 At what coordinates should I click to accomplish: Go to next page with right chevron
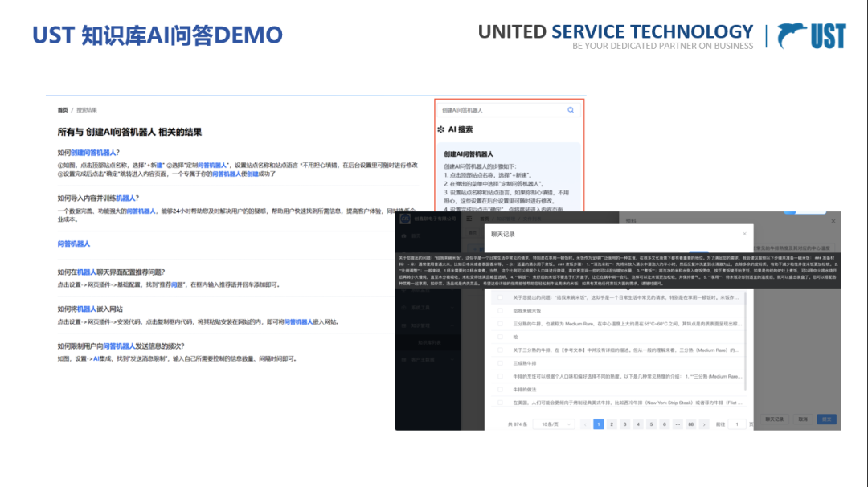[704, 424]
